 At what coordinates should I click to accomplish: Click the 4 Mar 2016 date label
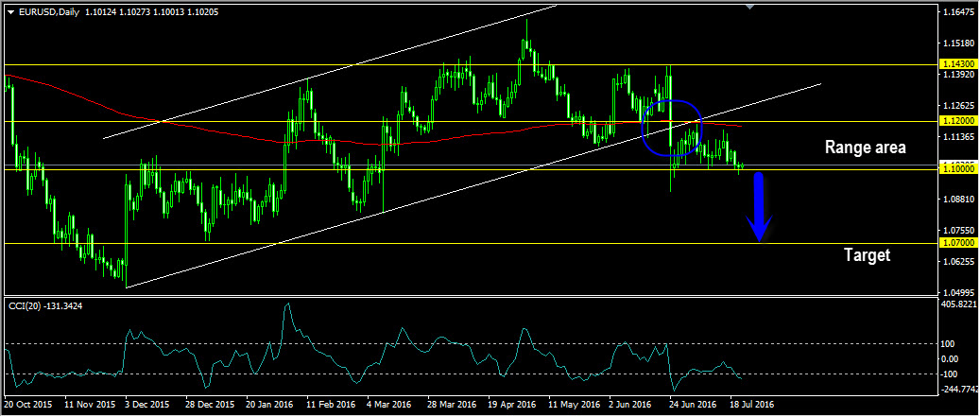click(389, 404)
